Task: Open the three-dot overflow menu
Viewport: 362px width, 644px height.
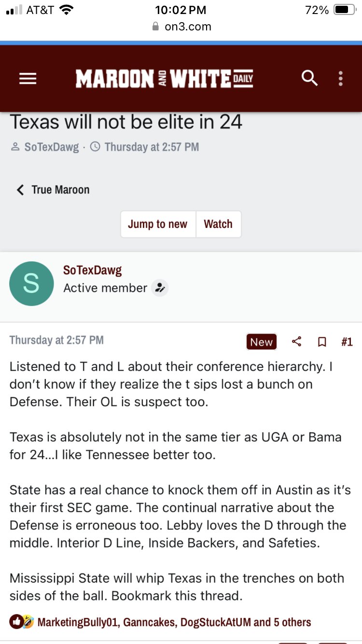Action: pos(341,79)
